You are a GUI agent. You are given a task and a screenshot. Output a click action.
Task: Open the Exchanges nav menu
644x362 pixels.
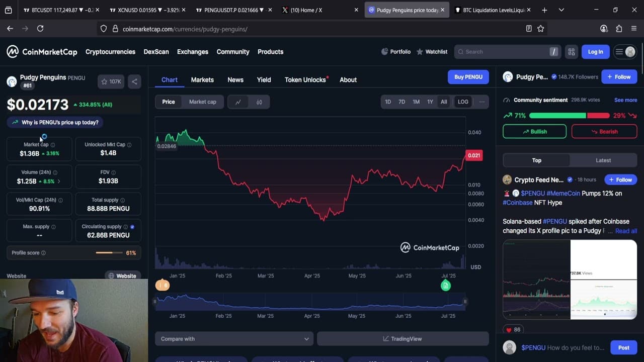pos(193,52)
